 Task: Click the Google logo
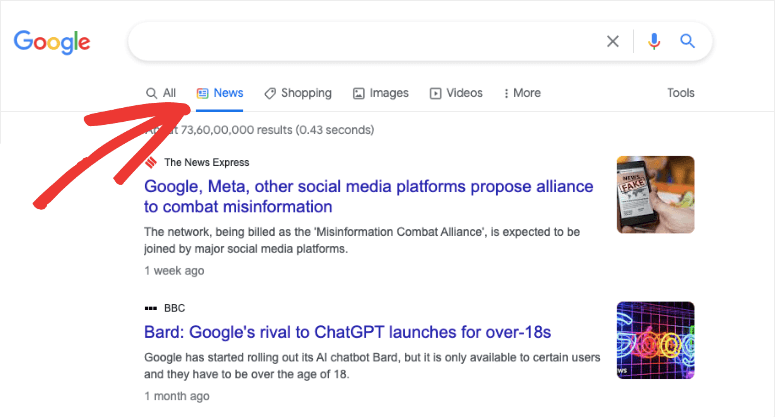[x=52, y=42]
